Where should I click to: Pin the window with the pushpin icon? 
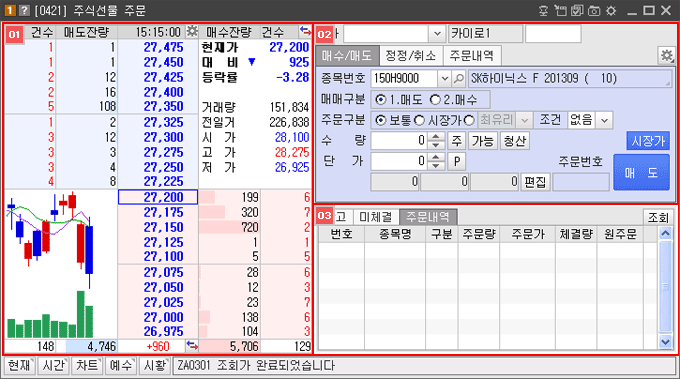pos(543,10)
